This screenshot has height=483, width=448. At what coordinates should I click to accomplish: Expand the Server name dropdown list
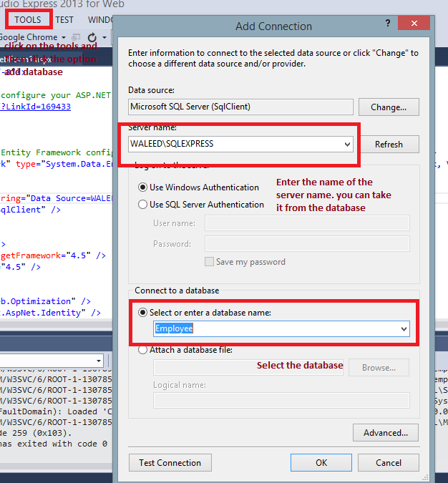(348, 144)
